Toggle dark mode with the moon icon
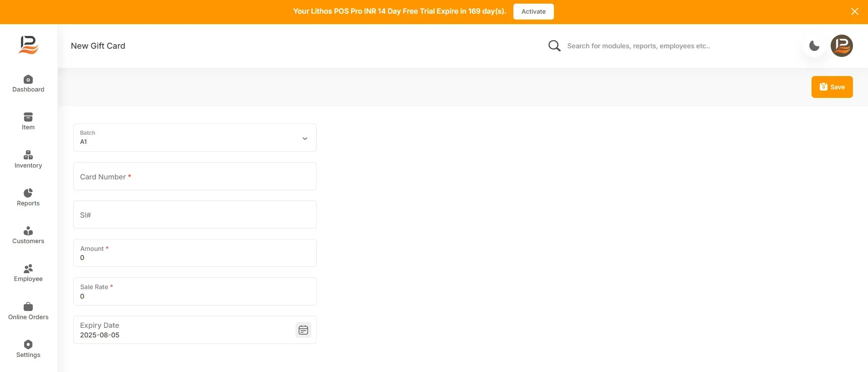The image size is (868, 372). pos(814,46)
